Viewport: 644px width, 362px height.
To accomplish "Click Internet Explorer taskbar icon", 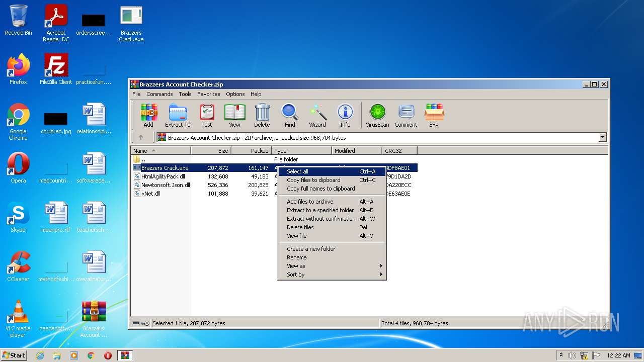I will 40,355.
